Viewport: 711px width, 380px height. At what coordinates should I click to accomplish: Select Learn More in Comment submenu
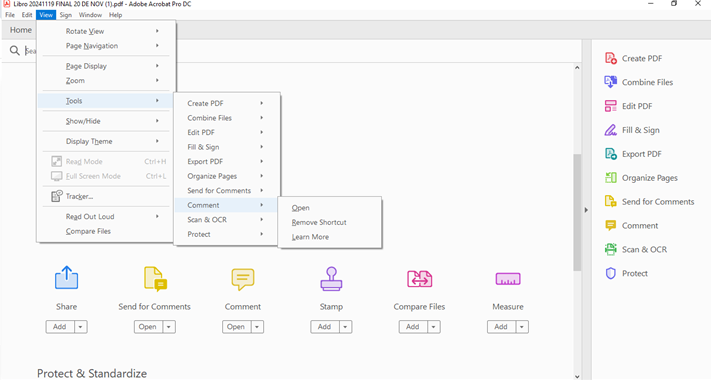tap(330, 237)
